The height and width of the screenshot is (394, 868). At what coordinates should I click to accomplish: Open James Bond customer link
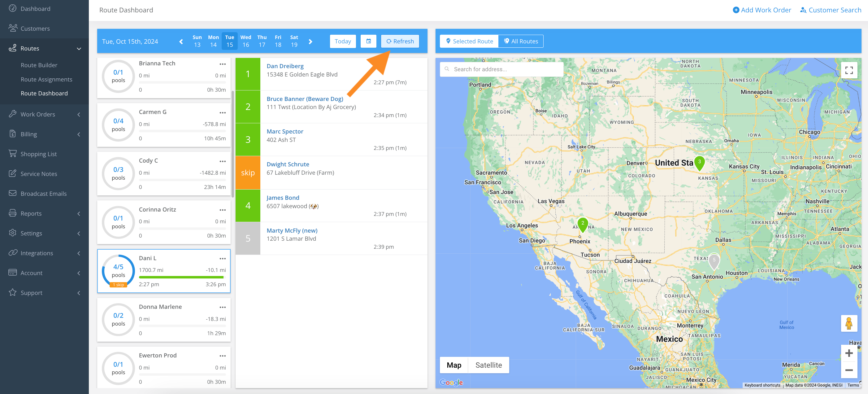click(283, 198)
